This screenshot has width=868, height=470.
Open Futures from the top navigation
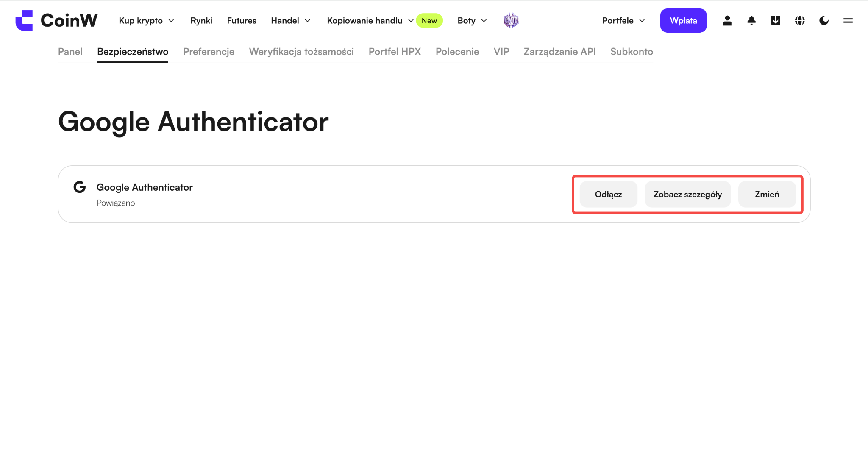pyautogui.click(x=242, y=21)
